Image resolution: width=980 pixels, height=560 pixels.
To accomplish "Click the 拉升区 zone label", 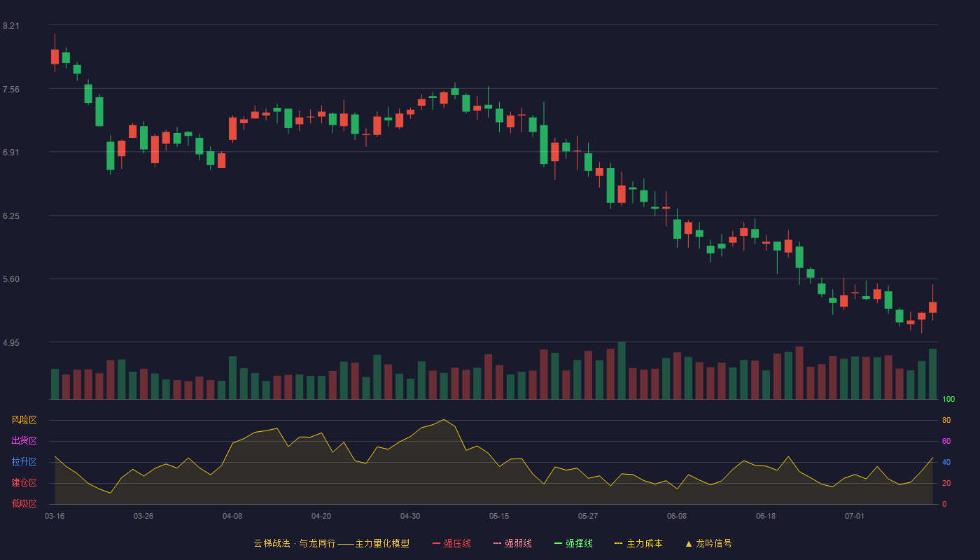I will coord(24,462).
